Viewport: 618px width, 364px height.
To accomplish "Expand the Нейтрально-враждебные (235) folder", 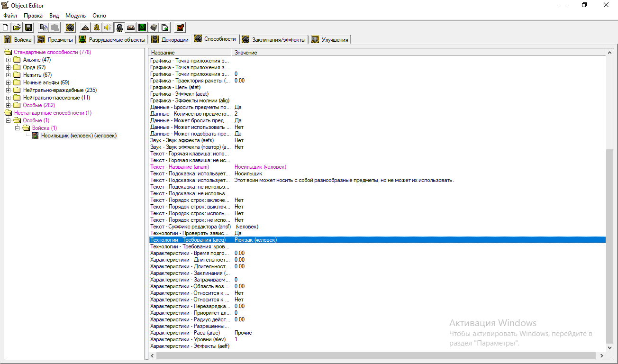I will point(8,90).
